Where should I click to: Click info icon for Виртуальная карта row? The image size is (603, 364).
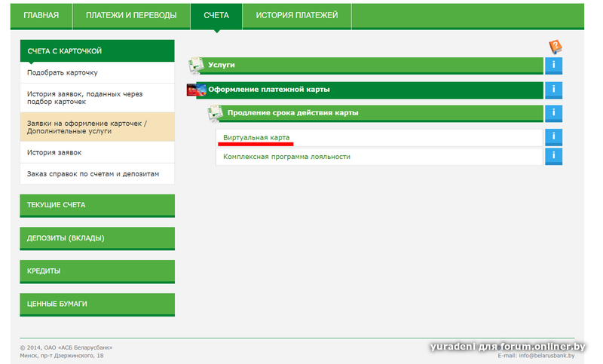pos(553,137)
